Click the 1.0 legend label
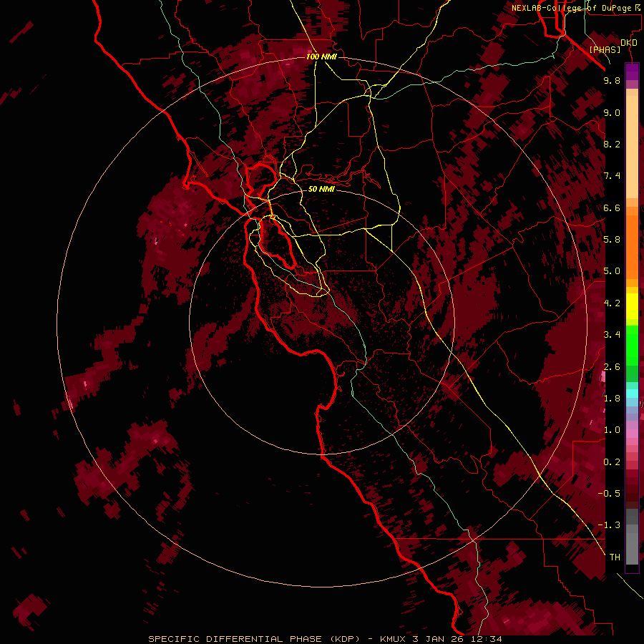 [x=612, y=430]
